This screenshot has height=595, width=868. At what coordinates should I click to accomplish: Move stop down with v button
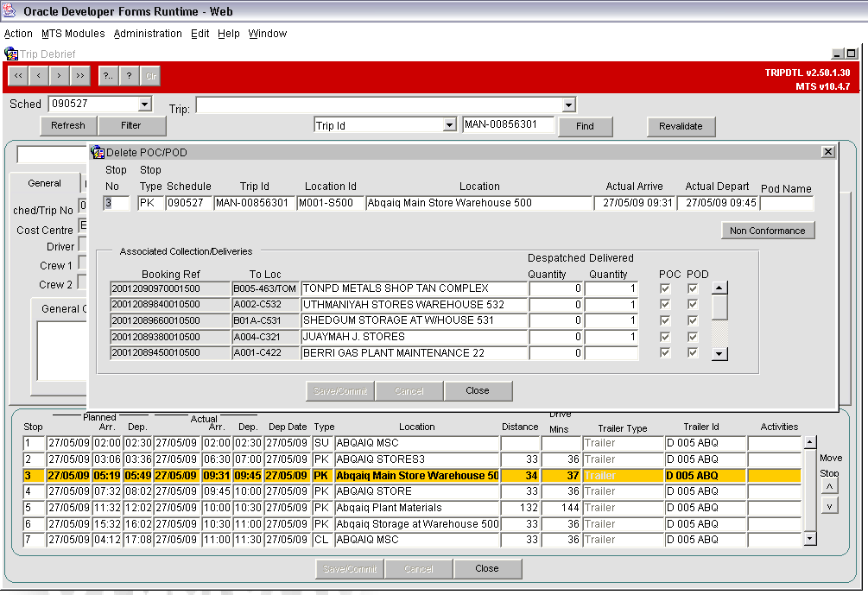point(829,506)
